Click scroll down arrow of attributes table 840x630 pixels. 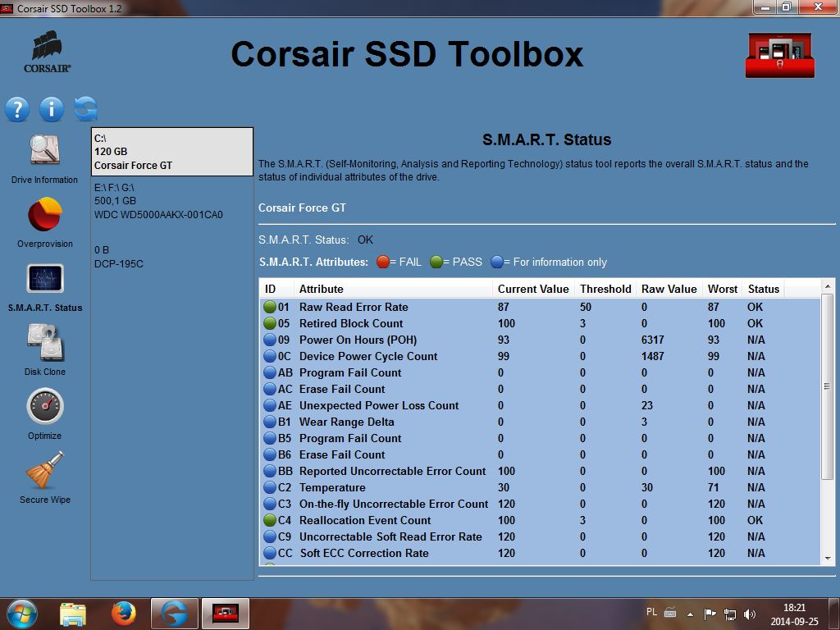pyautogui.click(x=828, y=558)
